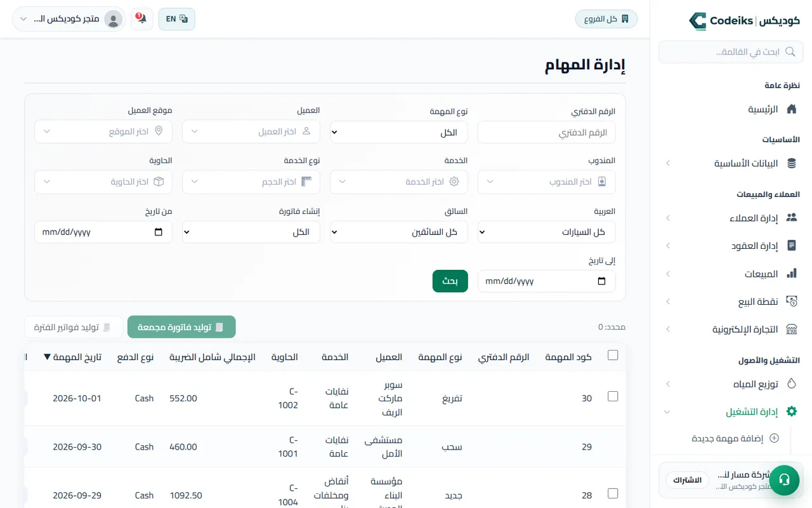
Task: Open the اختر الموقع dropdown
Action: tap(103, 131)
